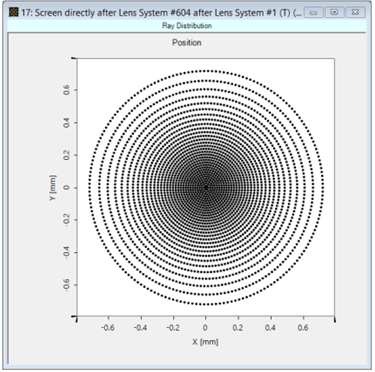Image resolution: width=375 pixels, height=372 pixels.
Task: Maximize the ray distribution window
Action: pos(334,13)
